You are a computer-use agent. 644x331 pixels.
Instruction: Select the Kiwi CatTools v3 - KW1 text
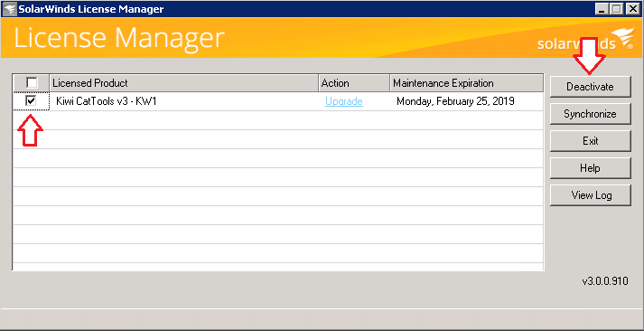pyautogui.click(x=107, y=101)
